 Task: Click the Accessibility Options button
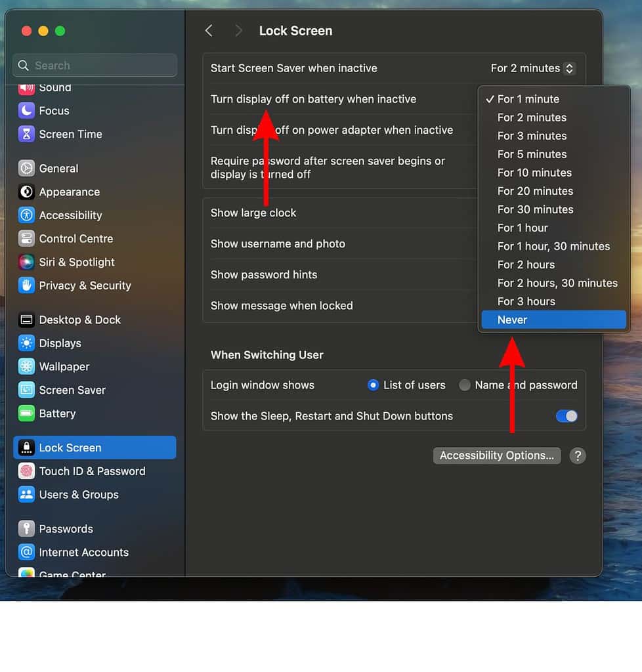[496, 455]
